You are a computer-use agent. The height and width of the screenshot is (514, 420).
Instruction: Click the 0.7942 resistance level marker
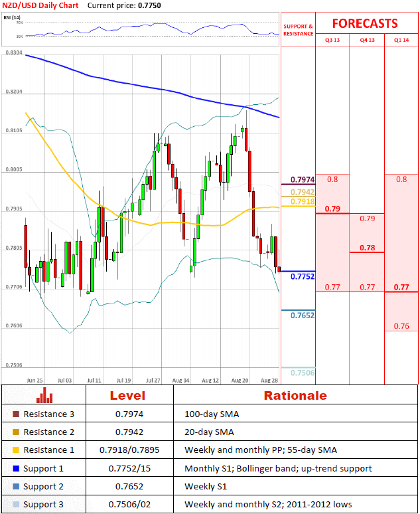(303, 192)
